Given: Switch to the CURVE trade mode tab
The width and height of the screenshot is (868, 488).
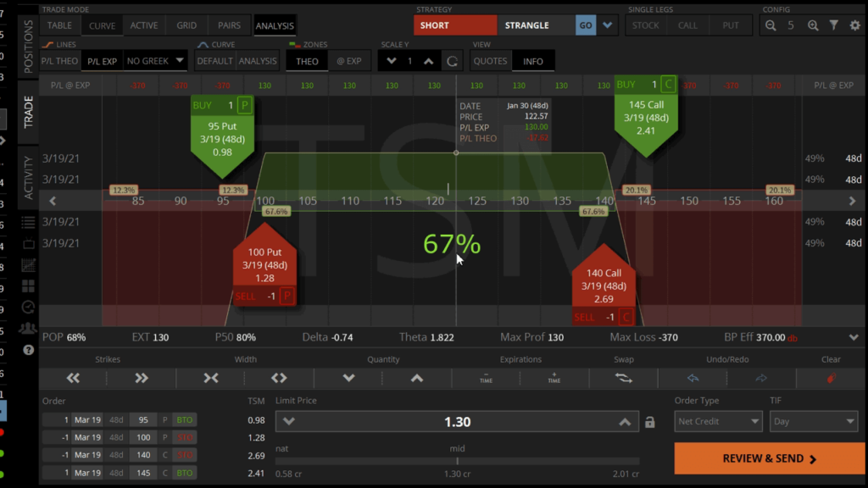Looking at the screenshot, I should point(102,25).
